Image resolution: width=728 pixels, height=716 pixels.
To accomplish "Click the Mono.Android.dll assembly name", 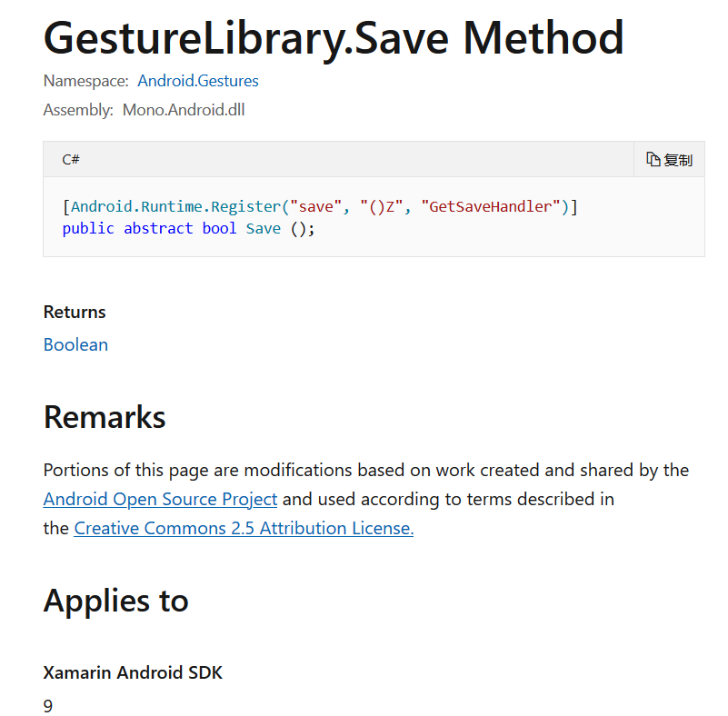I will click(184, 110).
